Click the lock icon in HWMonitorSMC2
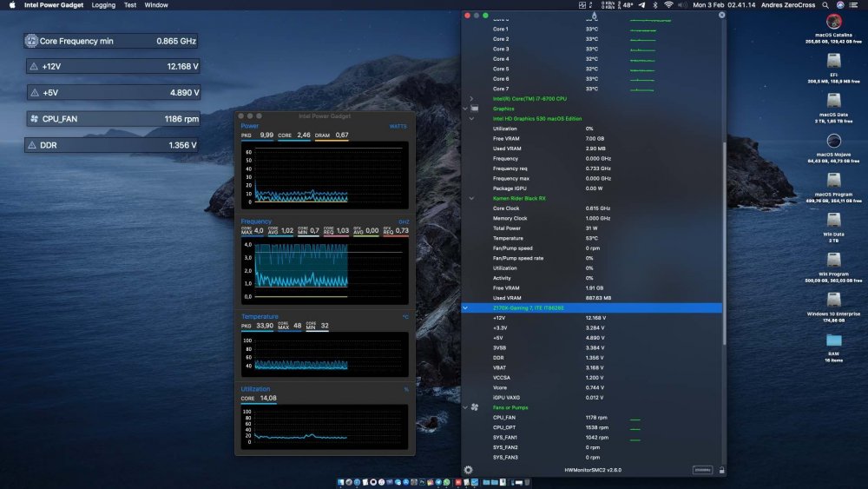Screen dimensions: 868x489 (x=721, y=470)
